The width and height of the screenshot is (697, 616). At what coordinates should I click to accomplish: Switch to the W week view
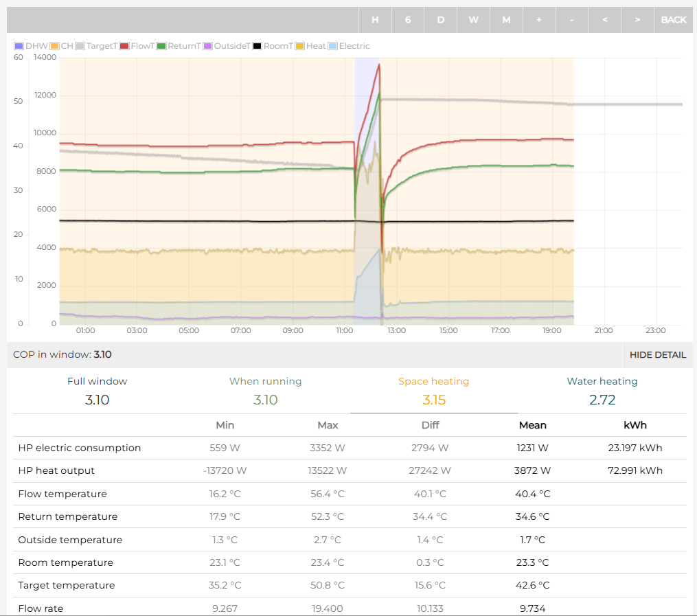pyautogui.click(x=474, y=20)
